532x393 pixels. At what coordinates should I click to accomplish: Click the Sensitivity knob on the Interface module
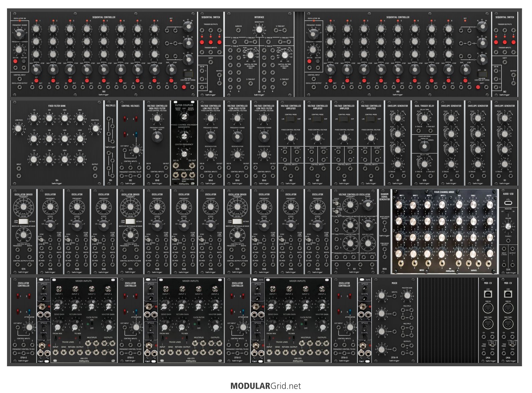pyautogui.click(x=259, y=30)
